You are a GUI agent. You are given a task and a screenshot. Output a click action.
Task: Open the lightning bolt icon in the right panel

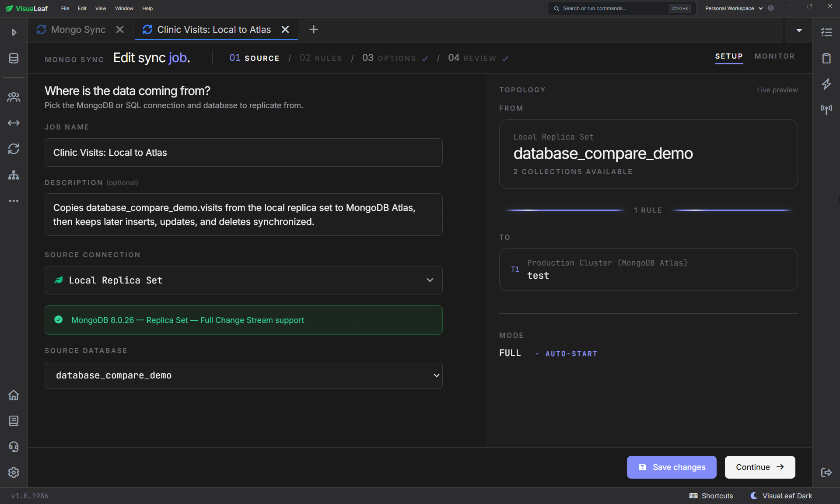click(x=826, y=84)
